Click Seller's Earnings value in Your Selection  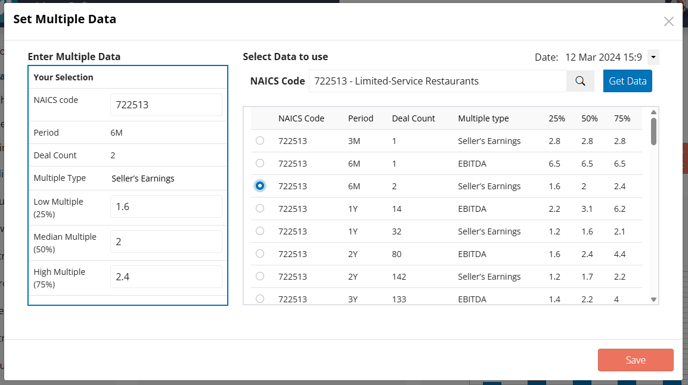click(x=143, y=178)
